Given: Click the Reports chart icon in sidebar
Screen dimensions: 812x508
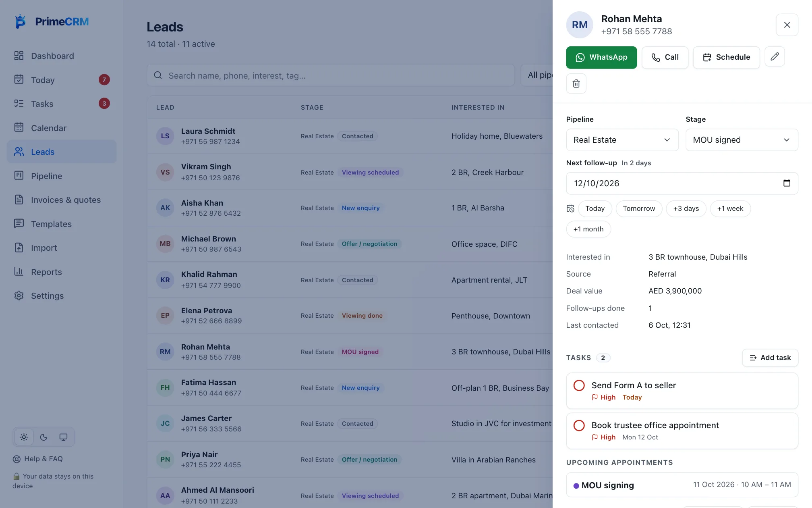Looking at the screenshot, I should 19,271.
